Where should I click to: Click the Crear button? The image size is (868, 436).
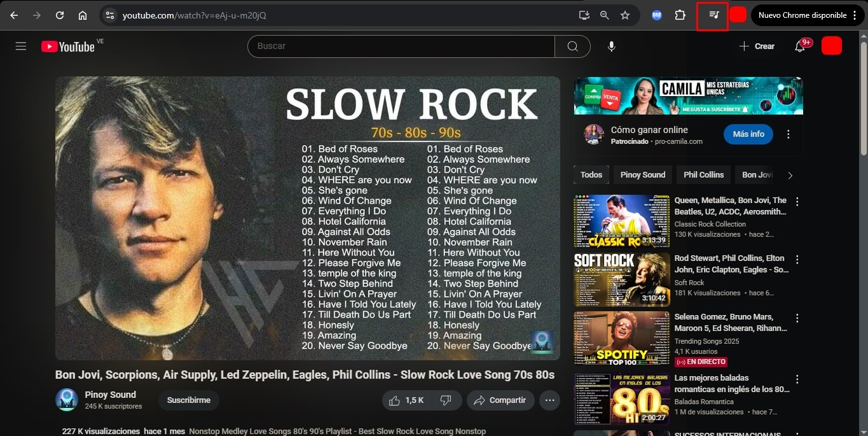pyautogui.click(x=757, y=46)
